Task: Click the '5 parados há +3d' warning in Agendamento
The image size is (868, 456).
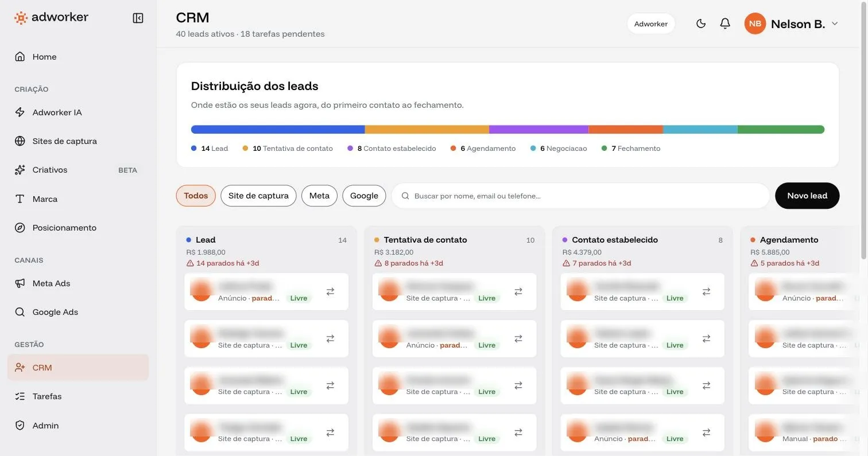Action: point(785,263)
